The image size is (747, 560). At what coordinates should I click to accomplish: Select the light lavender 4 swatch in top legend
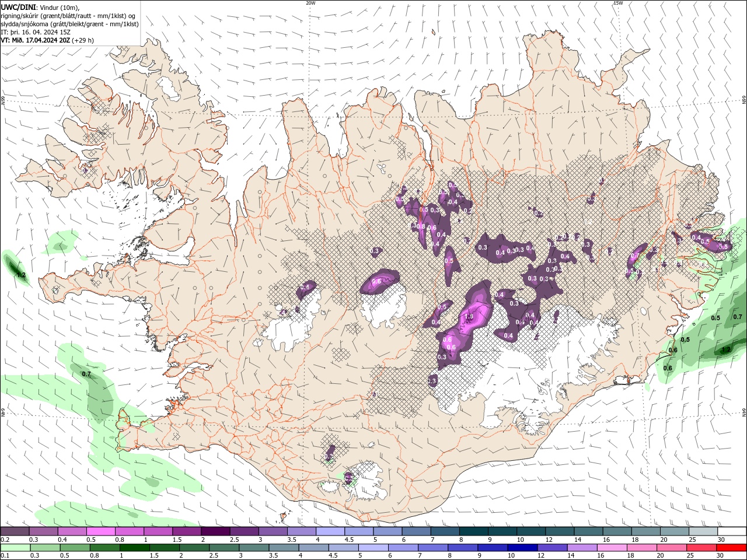tap(330, 531)
